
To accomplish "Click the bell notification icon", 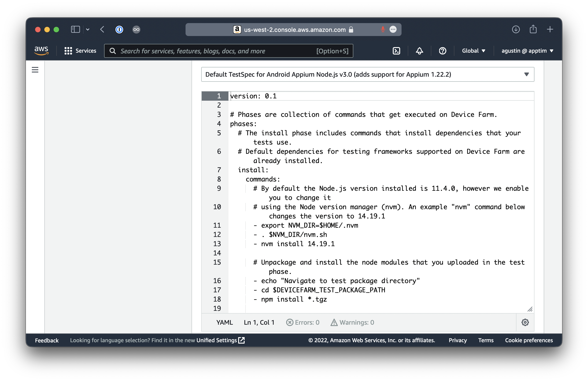I will (x=419, y=51).
